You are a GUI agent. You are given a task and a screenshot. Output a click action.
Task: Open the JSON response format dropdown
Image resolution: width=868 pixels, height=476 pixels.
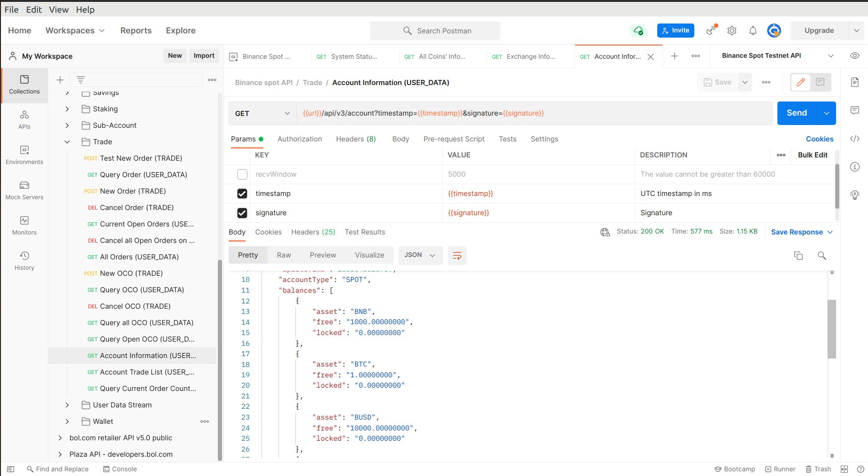pyautogui.click(x=420, y=255)
